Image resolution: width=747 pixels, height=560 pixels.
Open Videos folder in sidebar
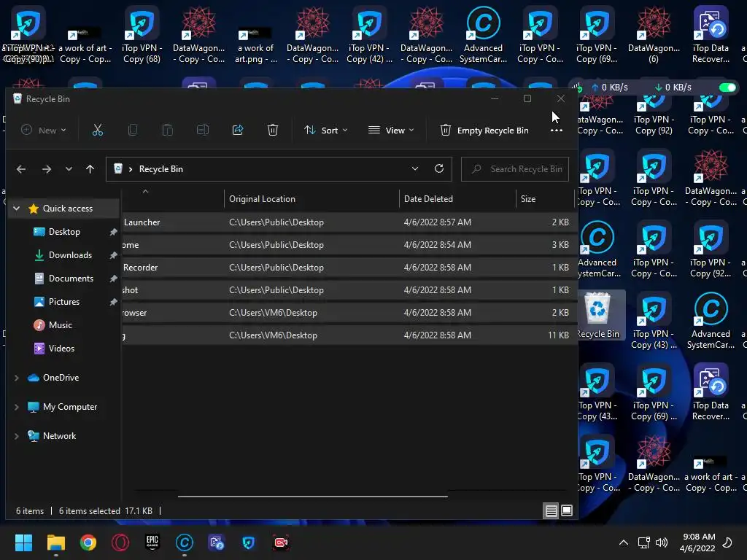(61, 349)
